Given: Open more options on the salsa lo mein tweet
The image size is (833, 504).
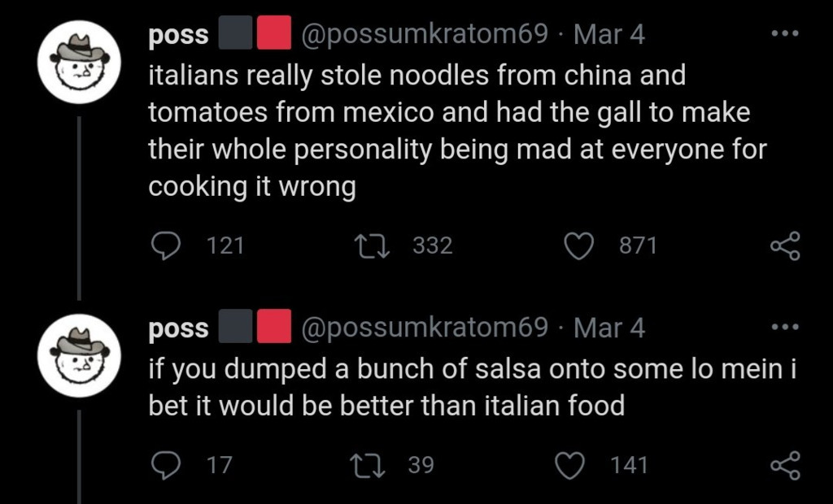Looking at the screenshot, I should 786,328.
